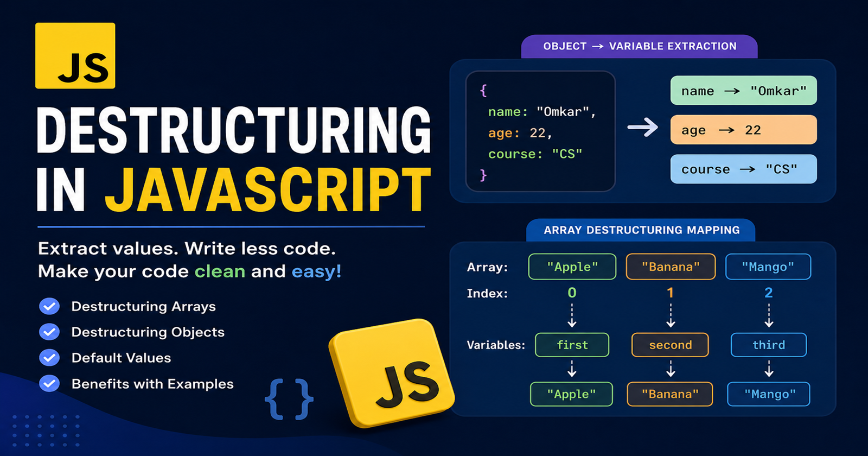Click the code line age: 22,
Screen dimensions: 868x456
(520, 133)
